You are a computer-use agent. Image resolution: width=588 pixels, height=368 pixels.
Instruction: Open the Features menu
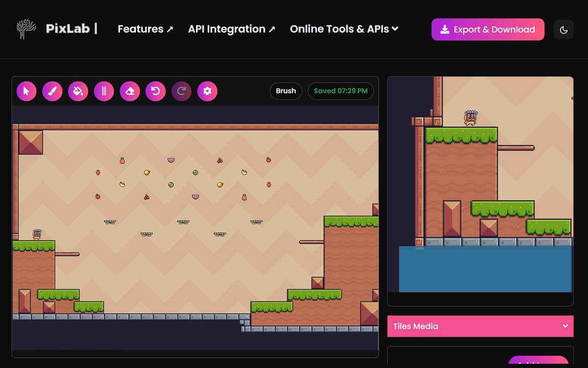[145, 29]
